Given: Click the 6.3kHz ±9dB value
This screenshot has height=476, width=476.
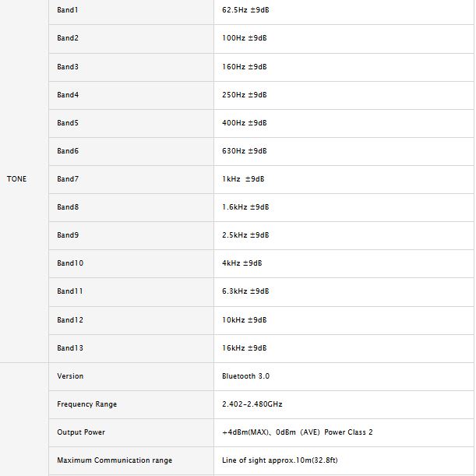Looking at the screenshot, I should 245,291.
